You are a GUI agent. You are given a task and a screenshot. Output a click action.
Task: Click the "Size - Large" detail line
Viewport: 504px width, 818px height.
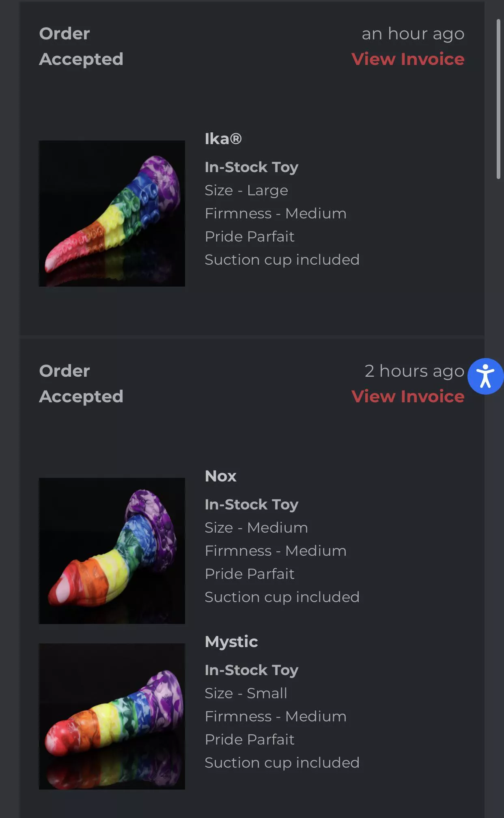click(246, 190)
